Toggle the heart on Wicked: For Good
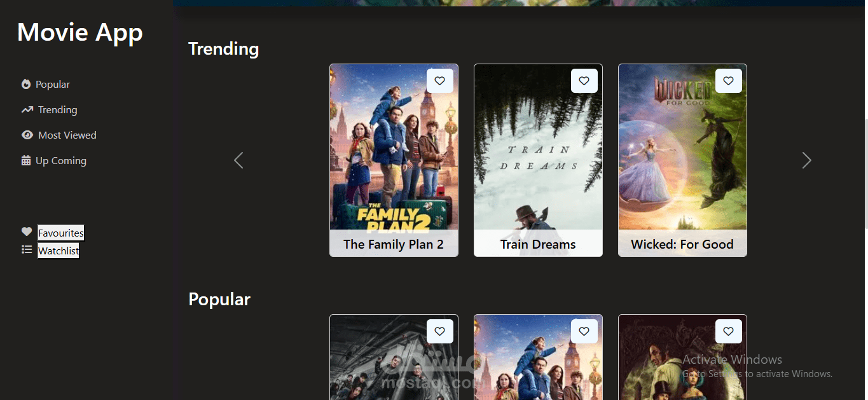The width and height of the screenshot is (868, 400). (x=728, y=81)
